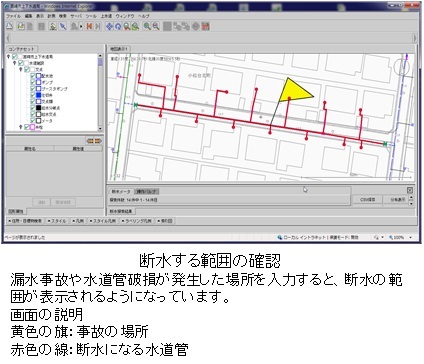Click the zoom out magnifier icon

coord(155,26)
